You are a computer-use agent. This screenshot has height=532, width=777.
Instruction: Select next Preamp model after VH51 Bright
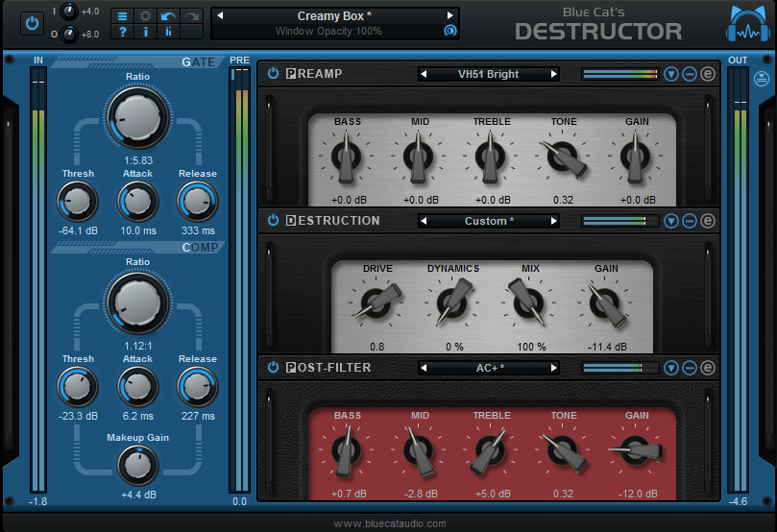553,74
